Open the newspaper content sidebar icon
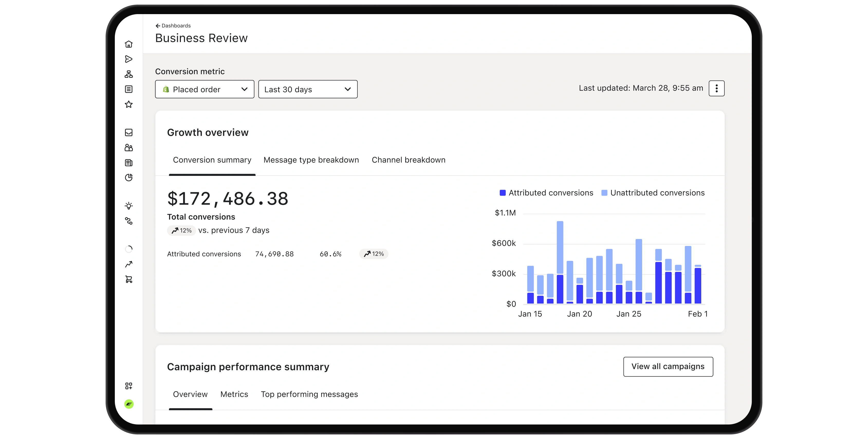 pyautogui.click(x=128, y=163)
